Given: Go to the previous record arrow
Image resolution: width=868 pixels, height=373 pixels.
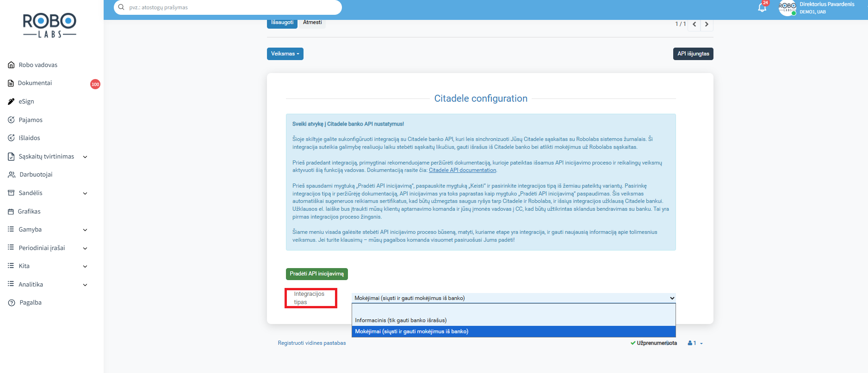Looking at the screenshot, I should [694, 24].
